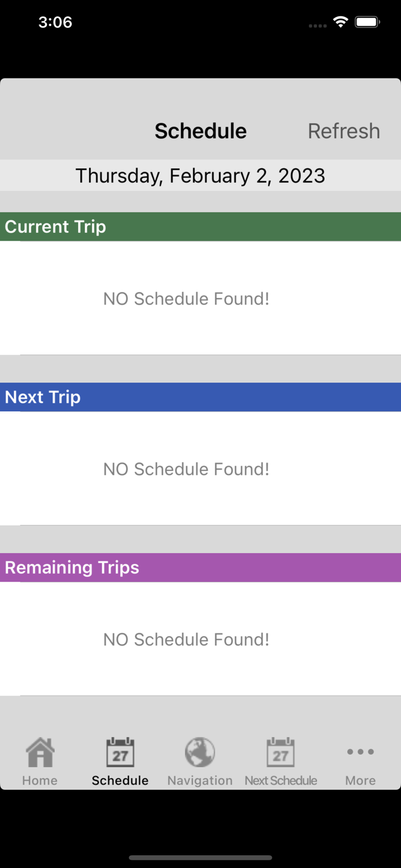
Task: Open the Navigation globe icon
Action: 200,752
